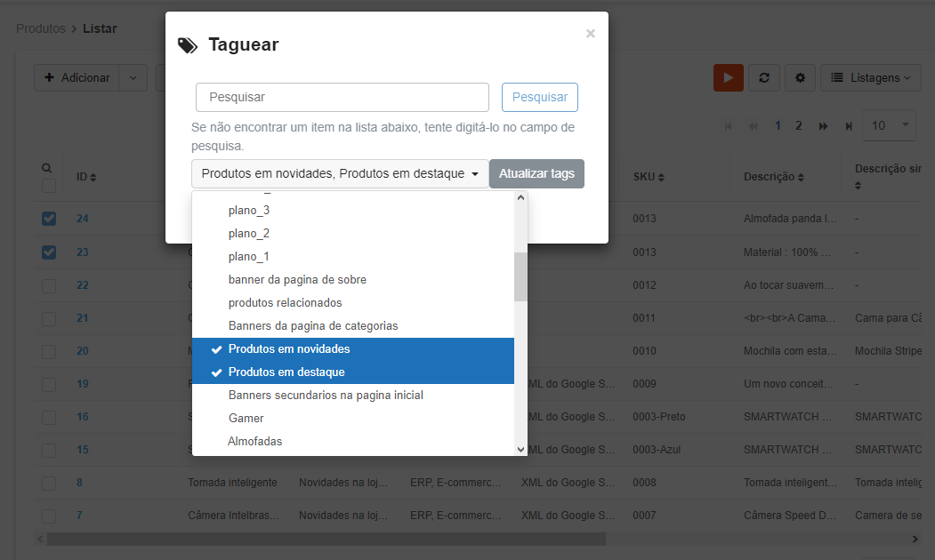This screenshot has height=560, width=935.
Task: Check the checkbox for row 22
Action: (x=49, y=285)
